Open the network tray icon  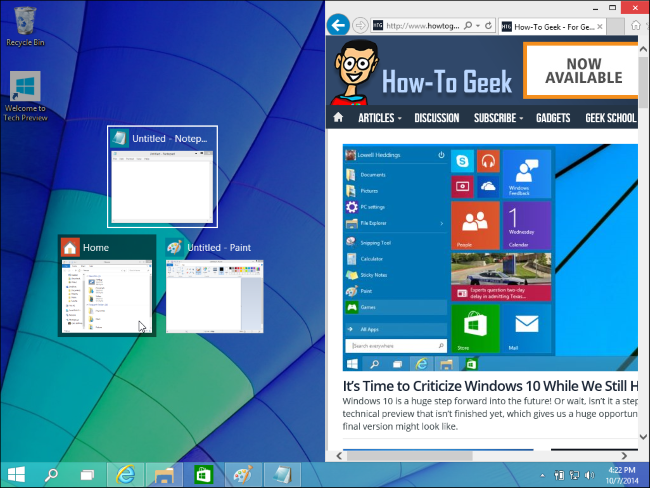click(574, 475)
